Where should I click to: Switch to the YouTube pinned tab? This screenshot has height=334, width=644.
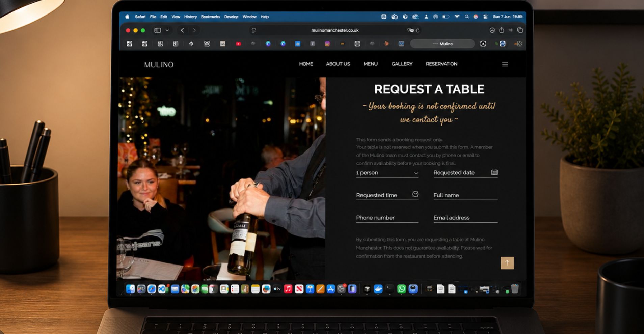point(238,44)
